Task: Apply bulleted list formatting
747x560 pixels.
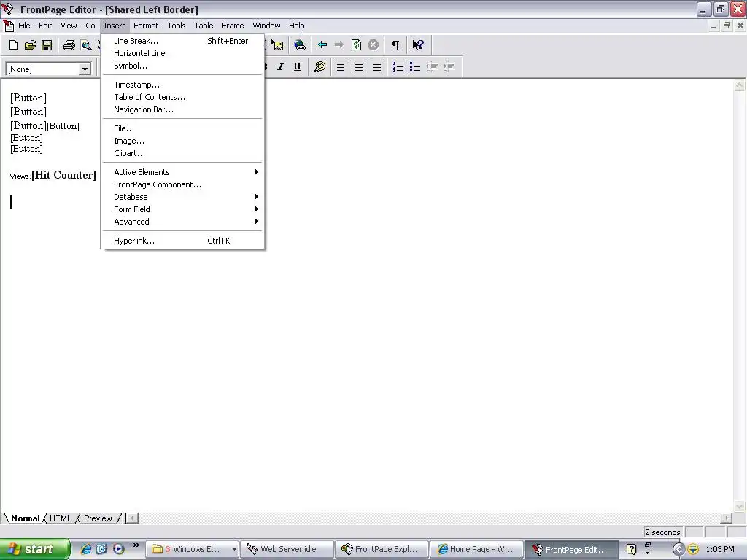Action: click(415, 66)
